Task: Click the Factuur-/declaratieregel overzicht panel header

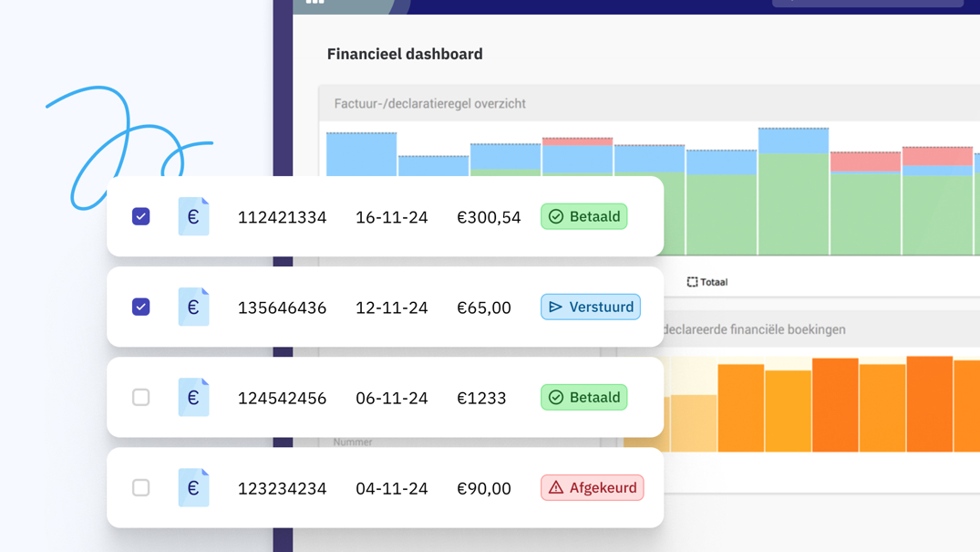Action: pos(429,104)
